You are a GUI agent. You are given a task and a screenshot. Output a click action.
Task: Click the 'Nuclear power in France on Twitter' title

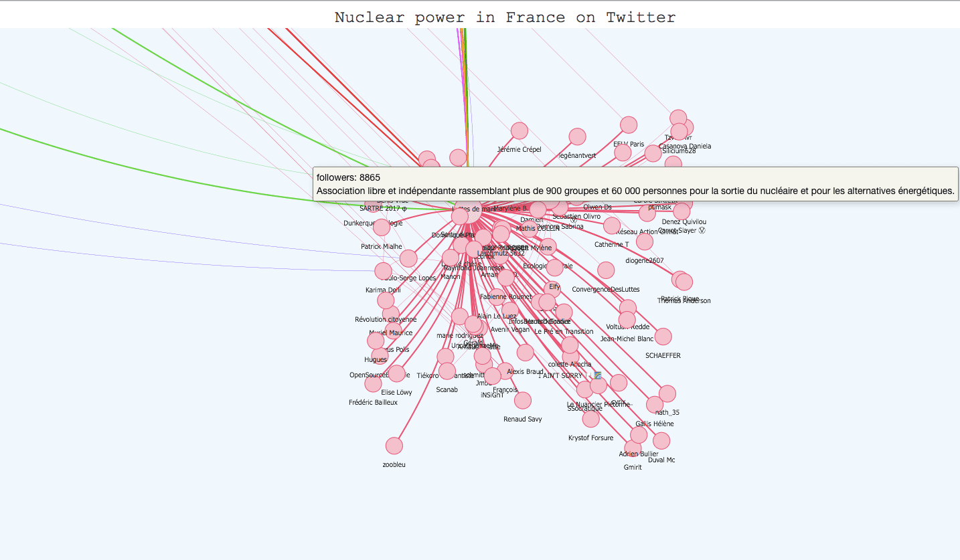pos(505,17)
